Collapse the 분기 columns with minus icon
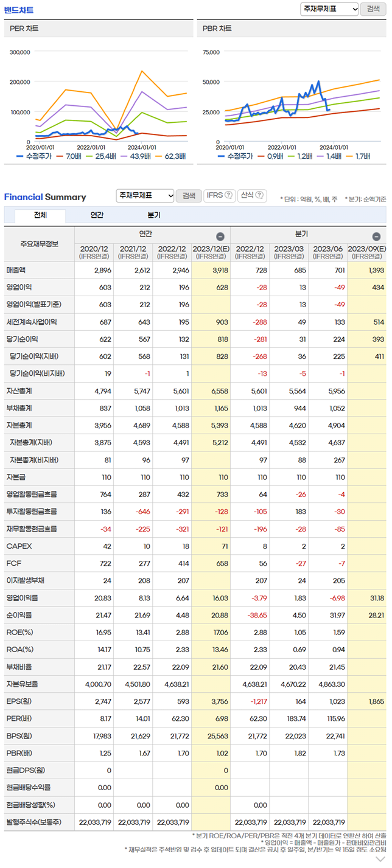 pyautogui.click(x=376, y=237)
